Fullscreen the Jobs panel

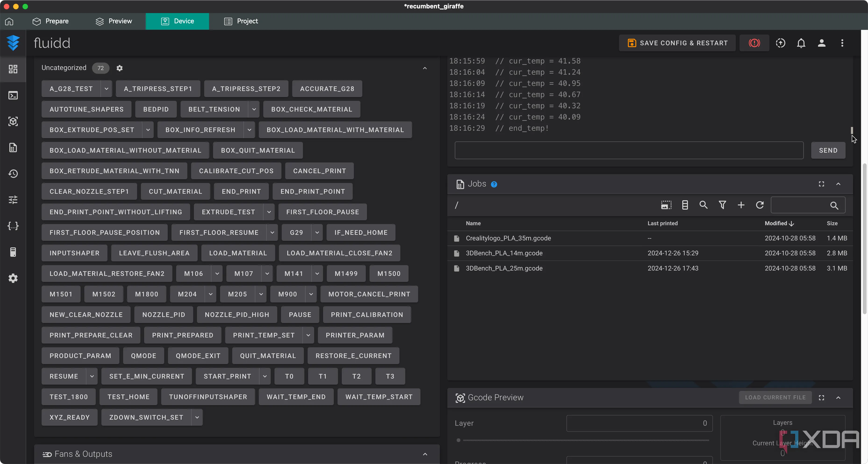pyautogui.click(x=821, y=184)
